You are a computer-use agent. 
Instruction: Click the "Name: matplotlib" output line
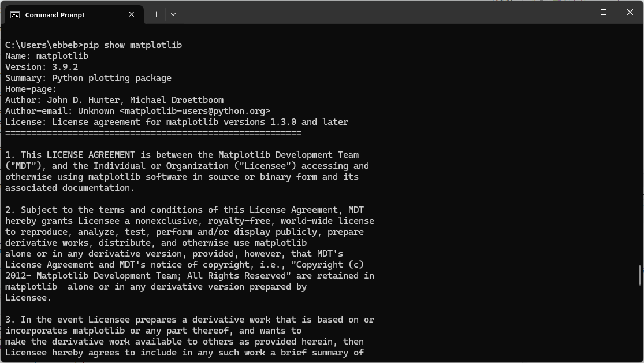click(47, 56)
